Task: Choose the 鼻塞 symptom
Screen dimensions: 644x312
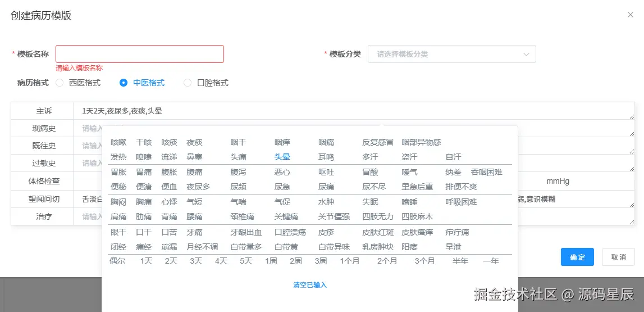Action: [x=194, y=157]
